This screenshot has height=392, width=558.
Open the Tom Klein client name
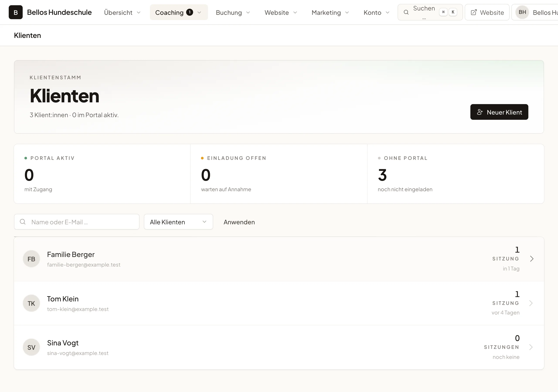click(63, 299)
